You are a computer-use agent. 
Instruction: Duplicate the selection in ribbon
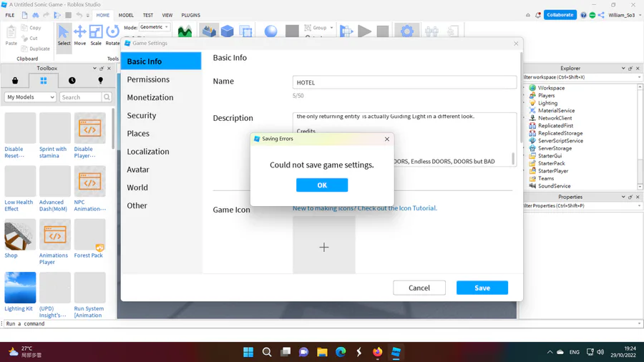[36, 49]
